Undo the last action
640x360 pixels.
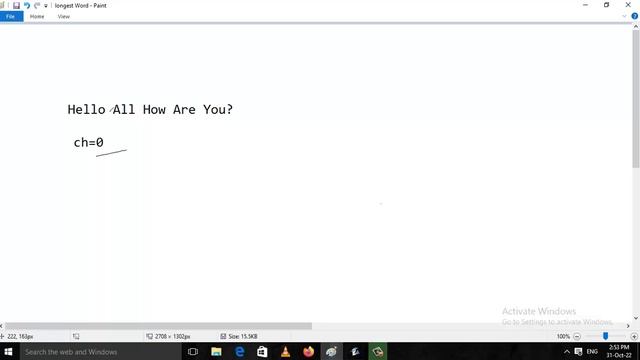point(27,5)
